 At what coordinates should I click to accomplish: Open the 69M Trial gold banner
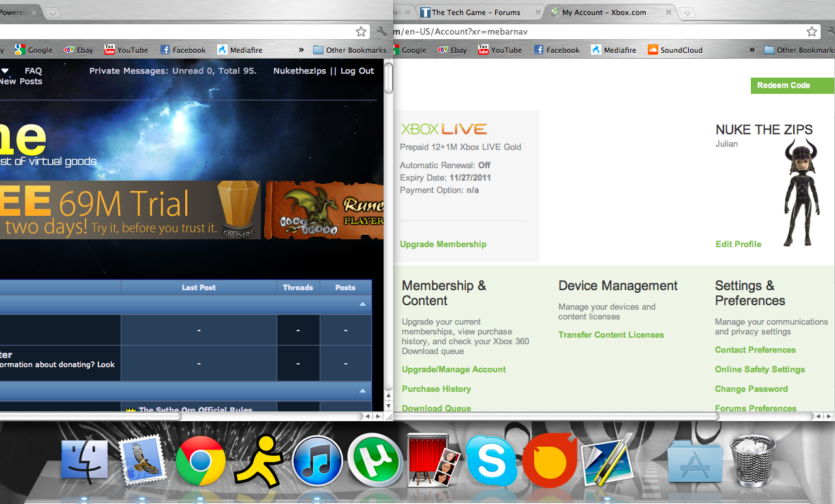coord(130,210)
